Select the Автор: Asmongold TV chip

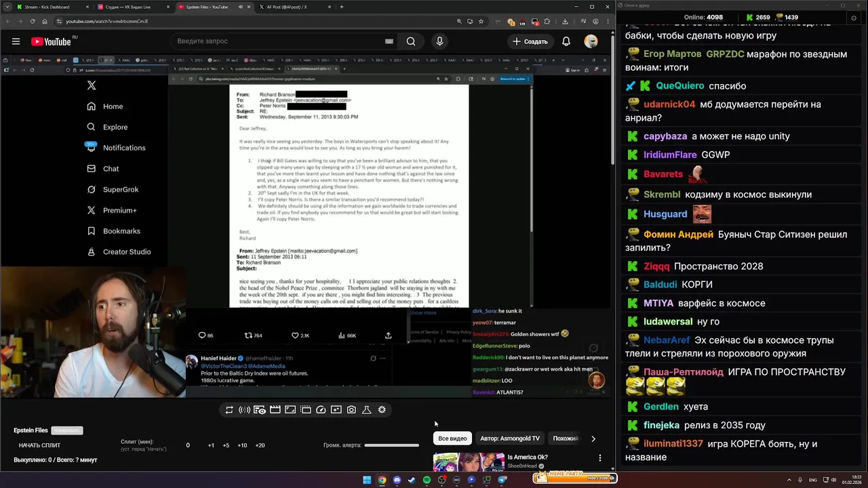[x=510, y=439]
